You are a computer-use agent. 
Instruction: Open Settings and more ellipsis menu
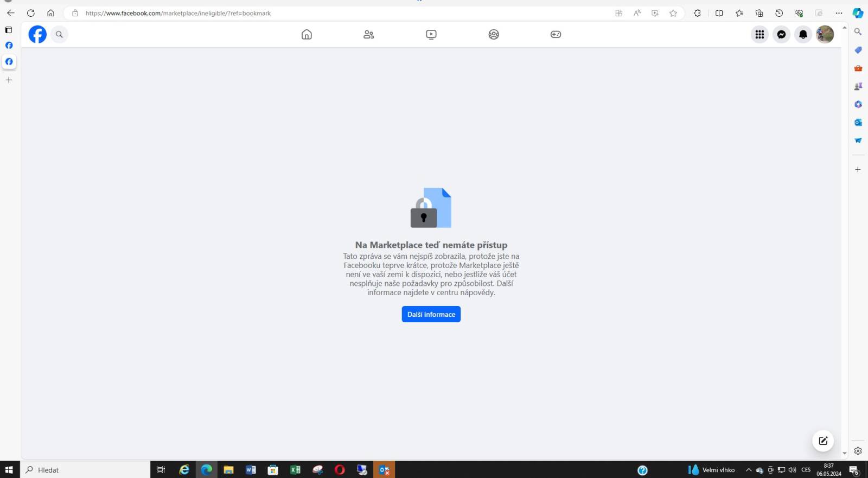(839, 13)
